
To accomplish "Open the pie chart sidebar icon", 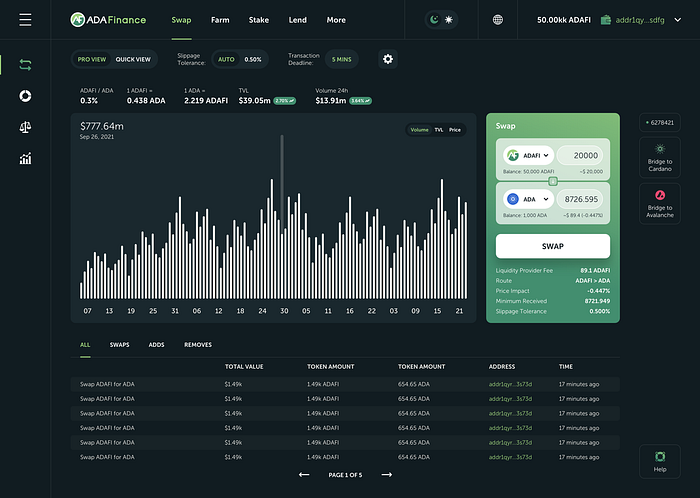I will [x=25, y=96].
